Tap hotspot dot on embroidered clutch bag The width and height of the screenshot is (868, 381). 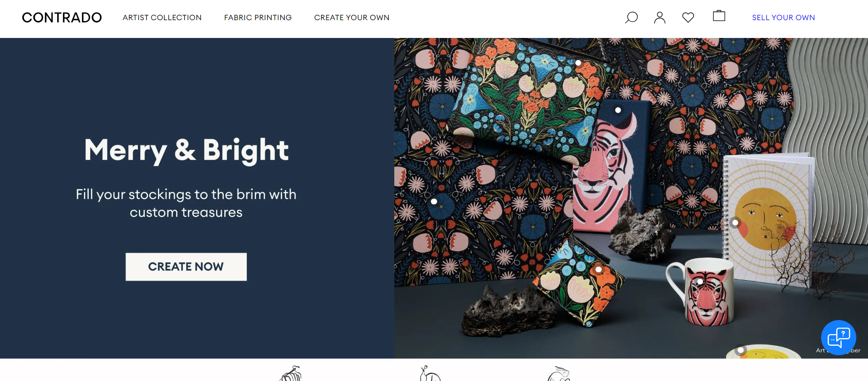tap(578, 63)
